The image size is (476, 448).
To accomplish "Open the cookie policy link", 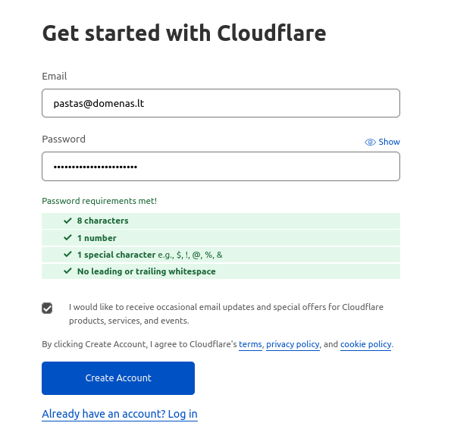I will (x=365, y=344).
